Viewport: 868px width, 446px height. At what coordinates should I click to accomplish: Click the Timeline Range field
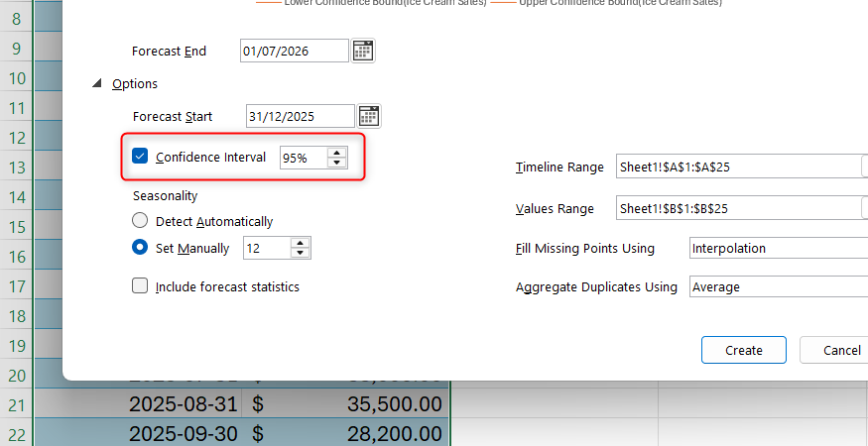point(738,167)
